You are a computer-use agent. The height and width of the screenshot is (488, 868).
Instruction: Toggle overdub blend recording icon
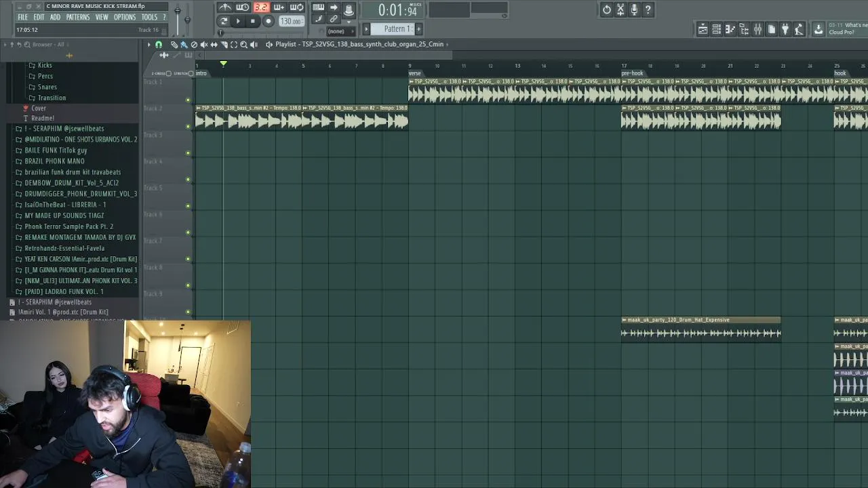(279, 7)
